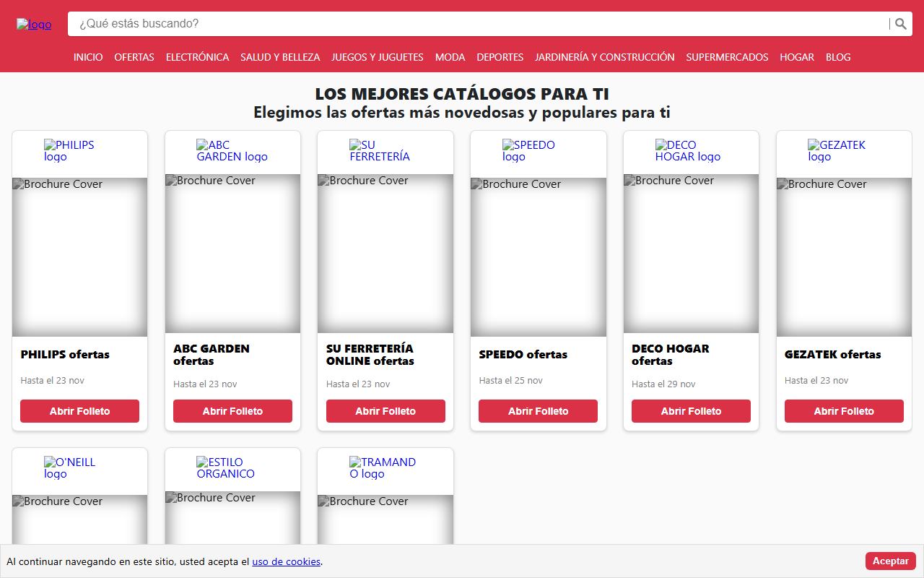924x578 pixels.
Task: Open the O'NEILL brochure cover
Action: click(x=79, y=520)
